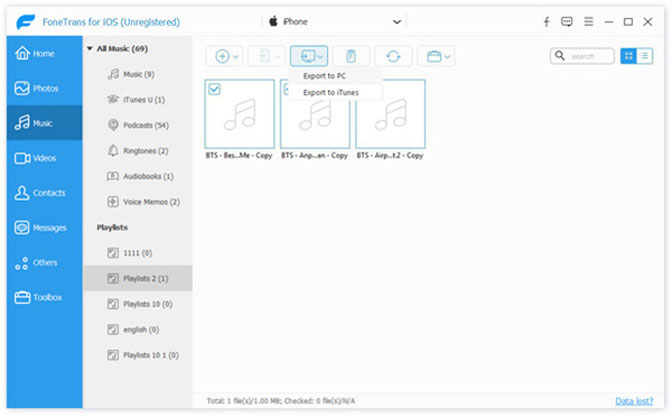Select the BTS - Airp...t.2 - Copy thumbnail

(x=390, y=114)
